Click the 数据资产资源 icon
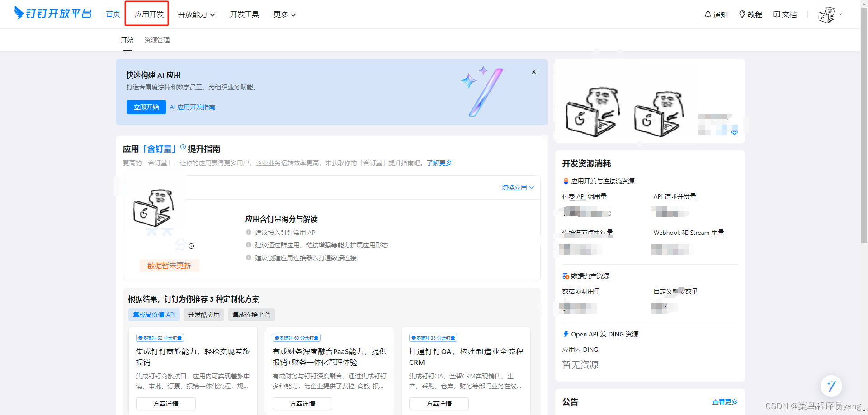The width and height of the screenshot is (868, 415). point(566,276)
